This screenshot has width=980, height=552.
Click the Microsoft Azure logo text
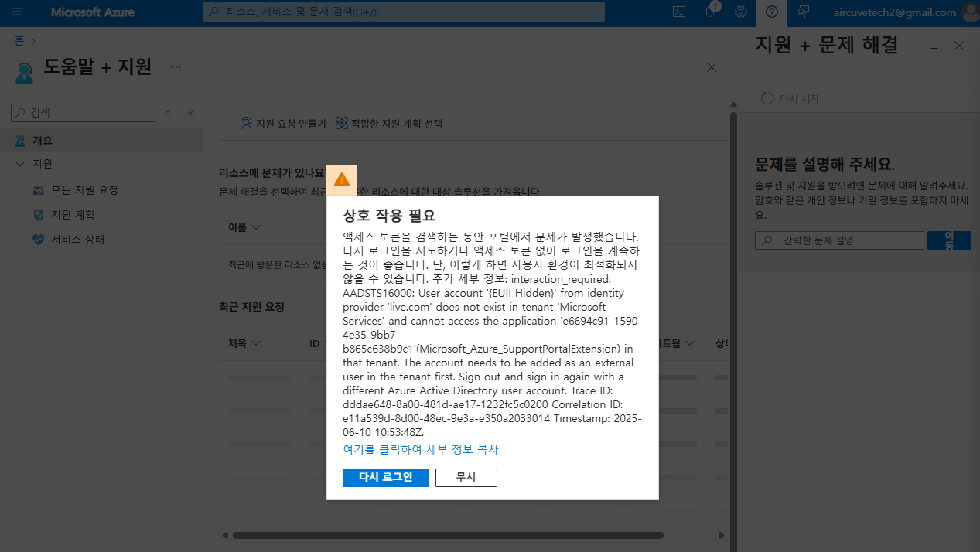click(x=93, y=12)
